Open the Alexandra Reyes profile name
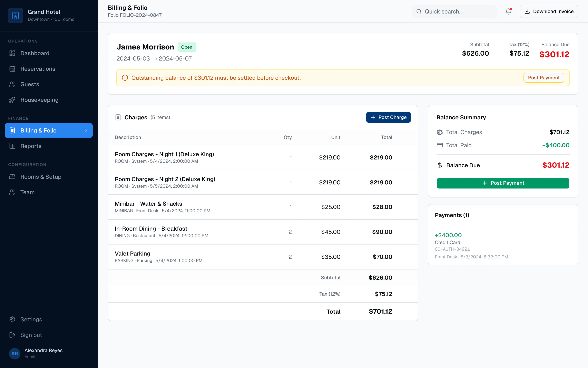This screenshot has height=368, width=588. pyautogui.click(x=43, y=350)
